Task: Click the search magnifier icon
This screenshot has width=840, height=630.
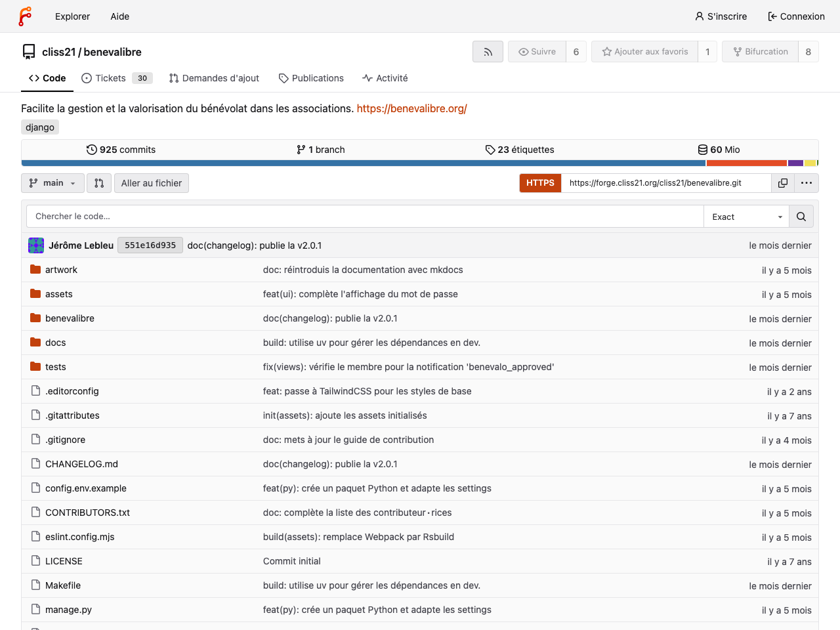Action: 801,216
